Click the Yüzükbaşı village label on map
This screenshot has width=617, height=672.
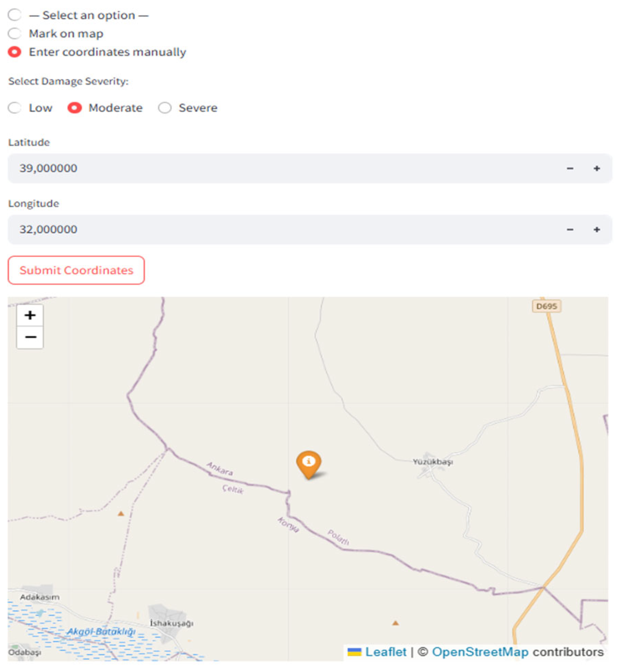click(x=432, y=462)
